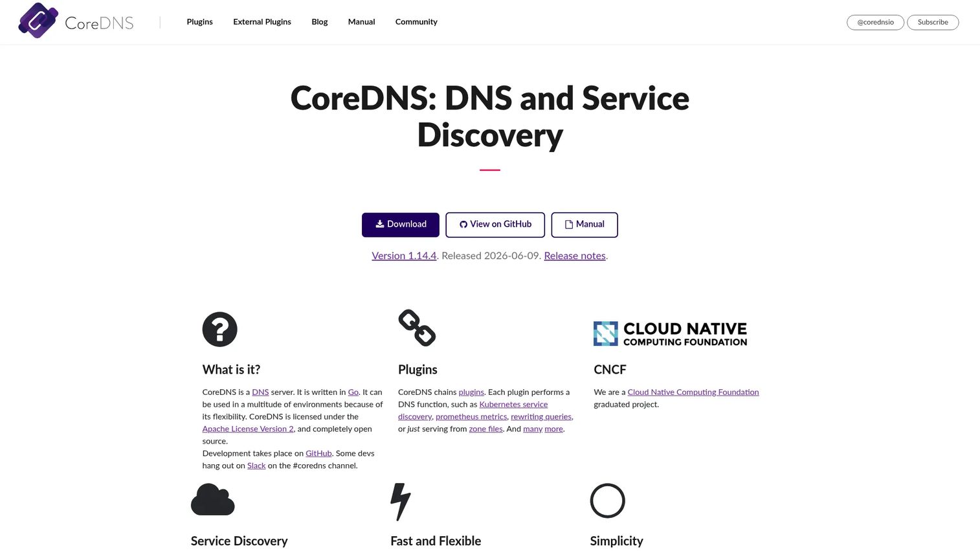
Task: Click the cloud icon above Service Discovery
Action: click(x=213, y=499)
